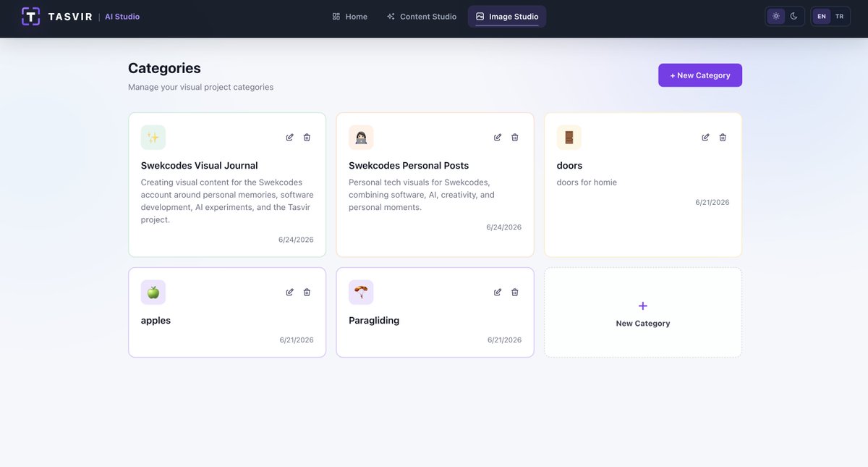
Task: Open the Content Studio tab
Action: pyautogui.click(x=422, y=16)
